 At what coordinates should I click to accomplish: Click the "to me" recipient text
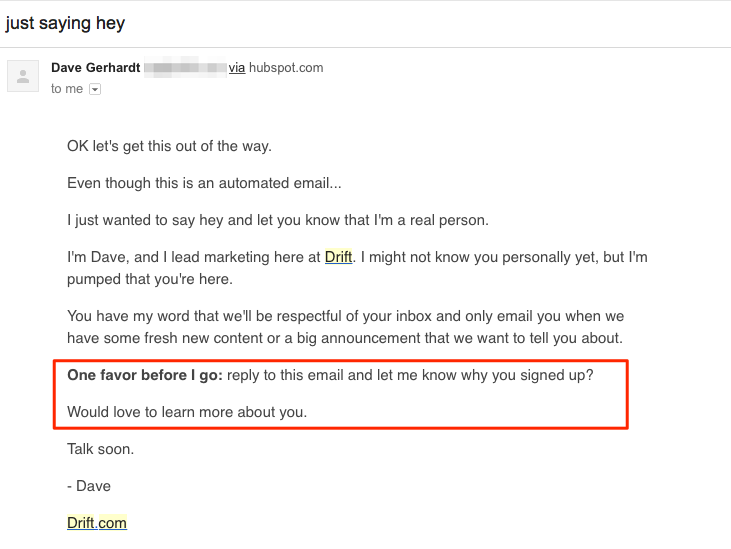67,89
